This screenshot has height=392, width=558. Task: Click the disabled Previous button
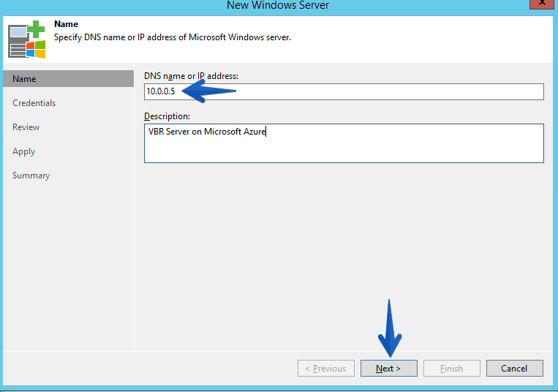326,368
